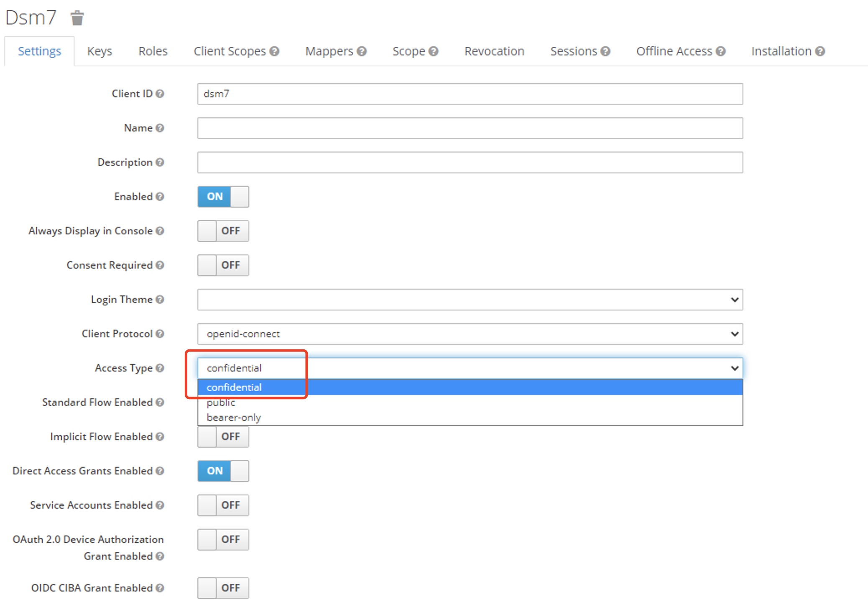
Task: Turn on Consent Required switch
Action: click(x=223, y=265)
